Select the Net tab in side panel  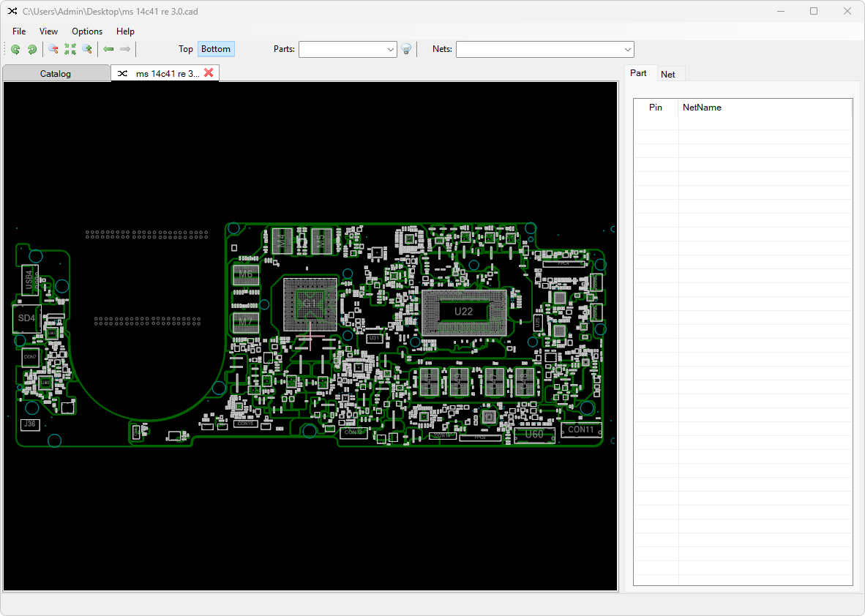(668, 74)
